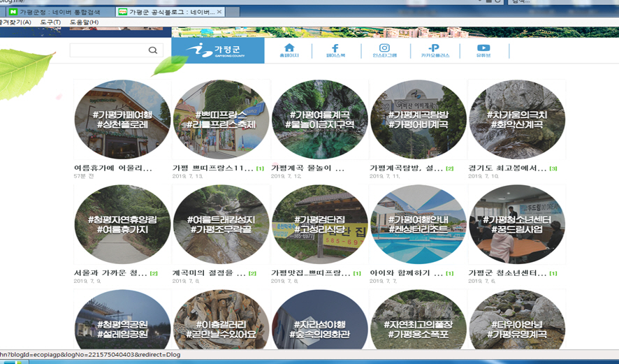Open #이층갤러리 #곧만날수있어요 thumbnail
619x364 pixels.
pos(221,320)
